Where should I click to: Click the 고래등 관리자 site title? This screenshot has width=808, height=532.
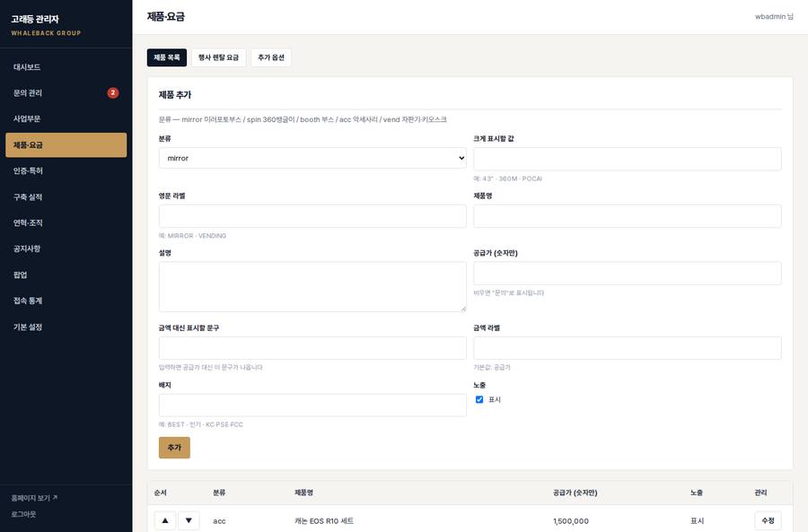pos(35,19)
